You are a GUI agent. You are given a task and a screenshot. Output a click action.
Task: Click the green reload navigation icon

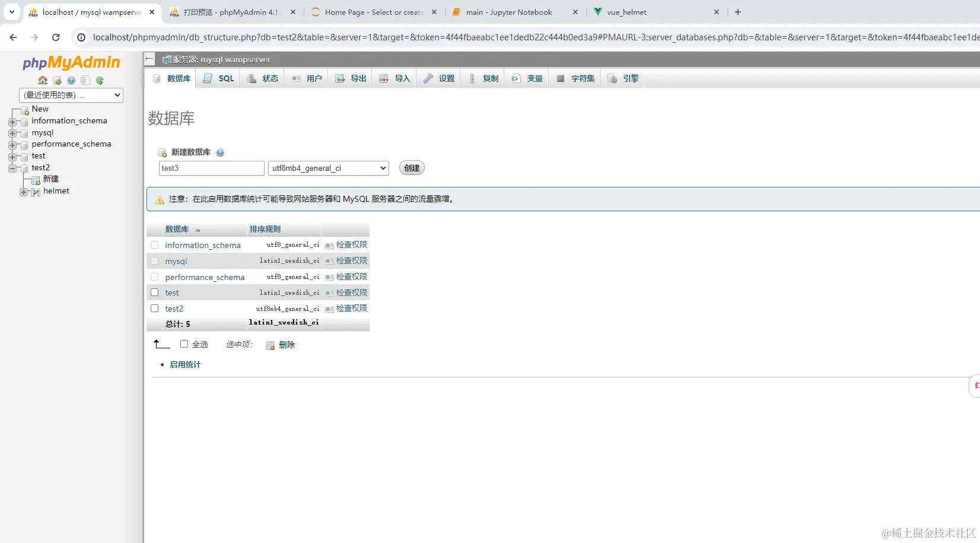tap(100, 80)
